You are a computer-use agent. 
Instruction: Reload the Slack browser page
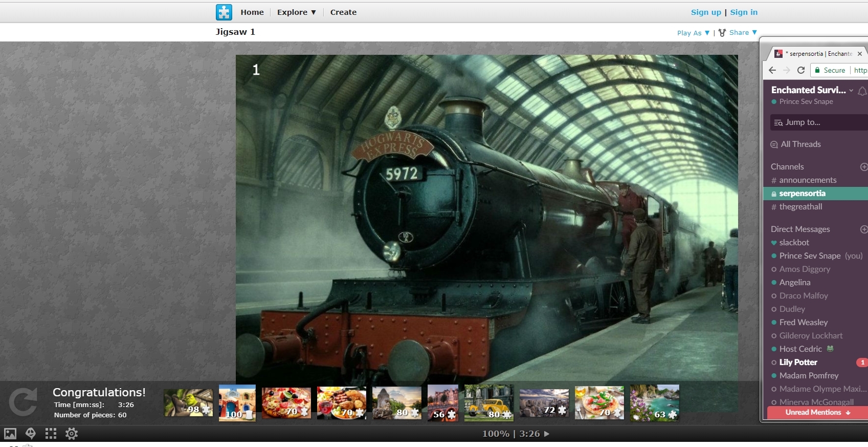(801, 70)
